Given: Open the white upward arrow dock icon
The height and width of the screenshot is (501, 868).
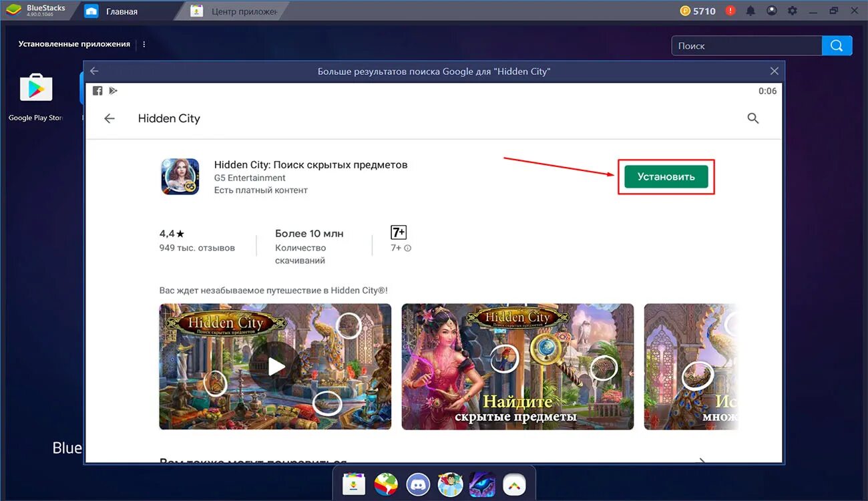Looking at the screenshot, I should click(514, 483).
